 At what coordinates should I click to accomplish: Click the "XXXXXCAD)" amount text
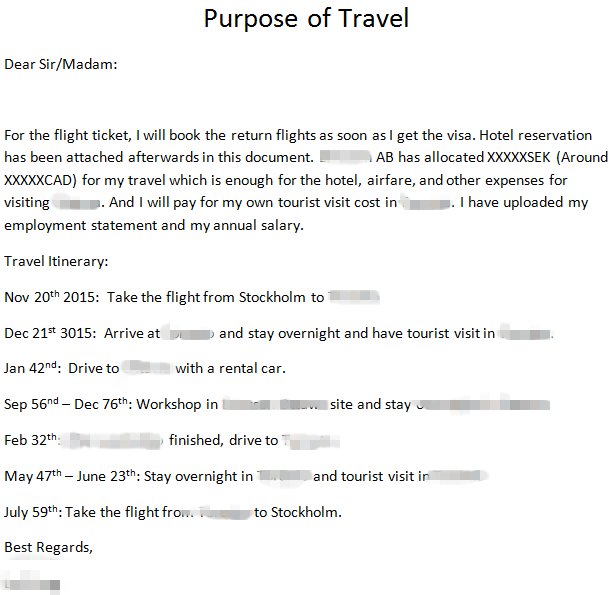(x=39, y=181)
